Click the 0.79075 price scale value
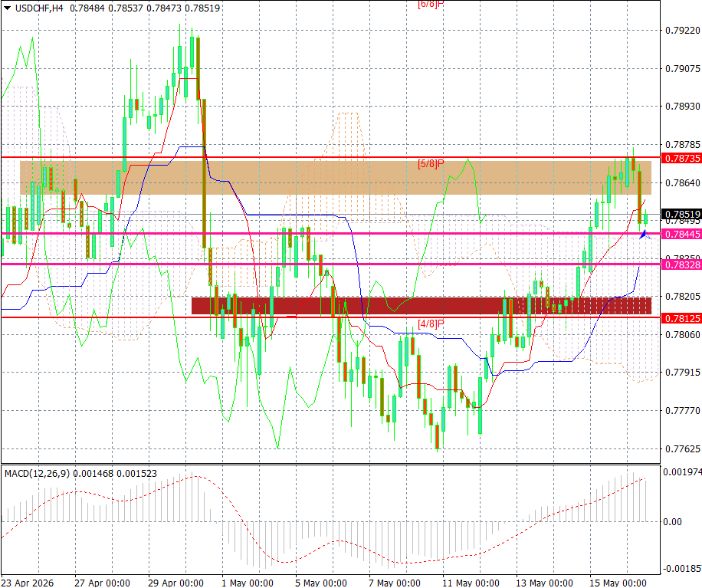The width and height of the screenshot is (702, 588). pos(682,68)
